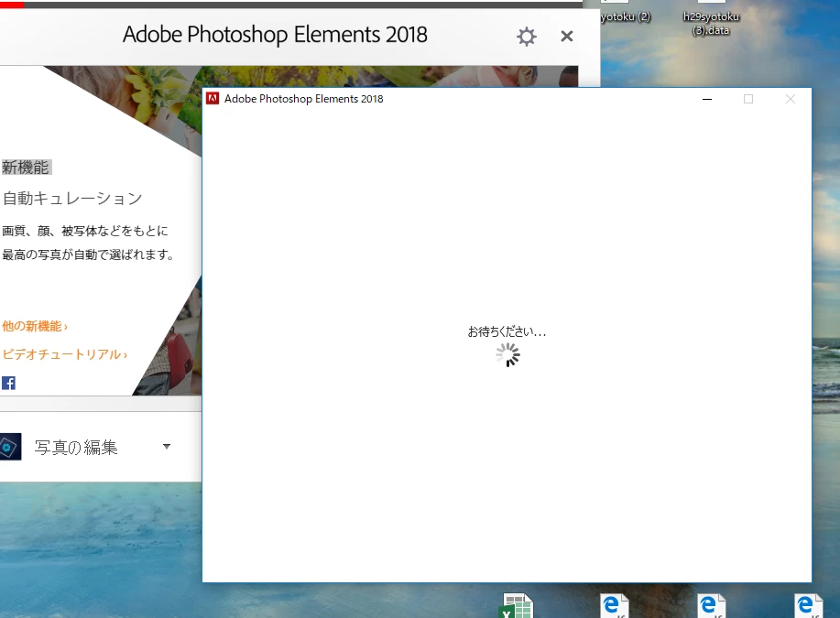Click the 他の新機能 link

(35, 326)
